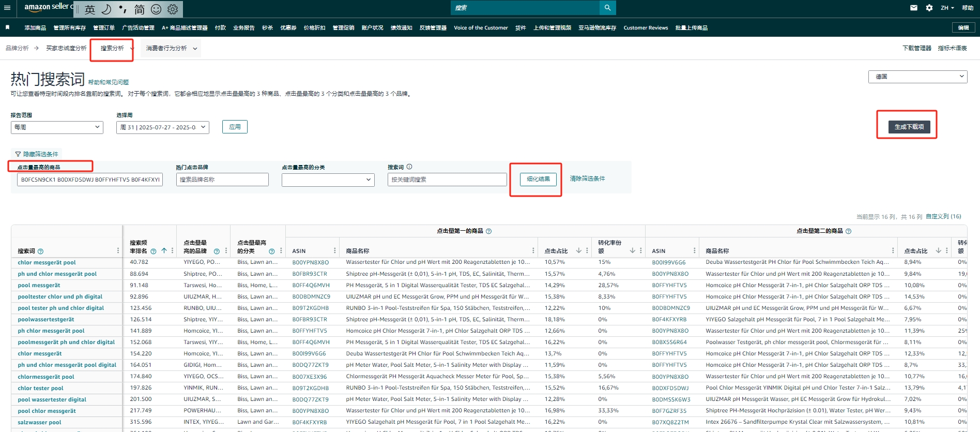Viewport: 980px width, 432px height.
Task: Click the 自定义列 (16) link
Action: [x=943, y=217]
